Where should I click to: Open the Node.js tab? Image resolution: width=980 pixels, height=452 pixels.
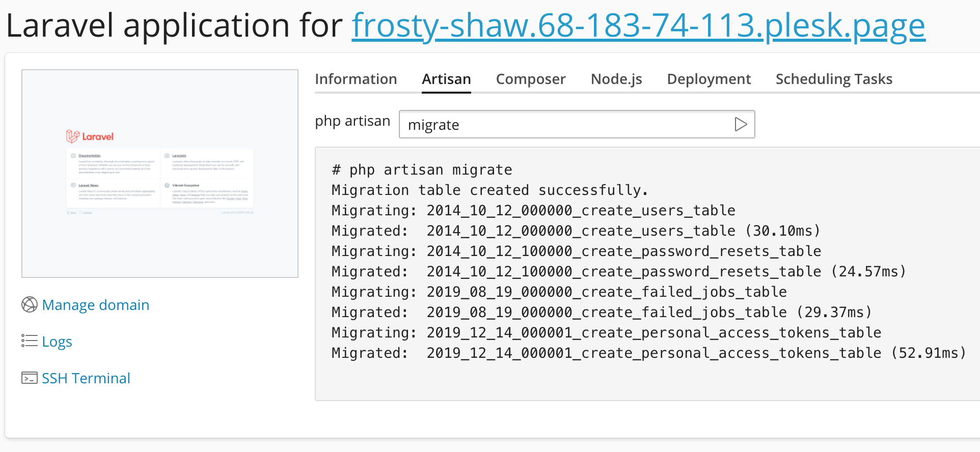coord(616,79)
